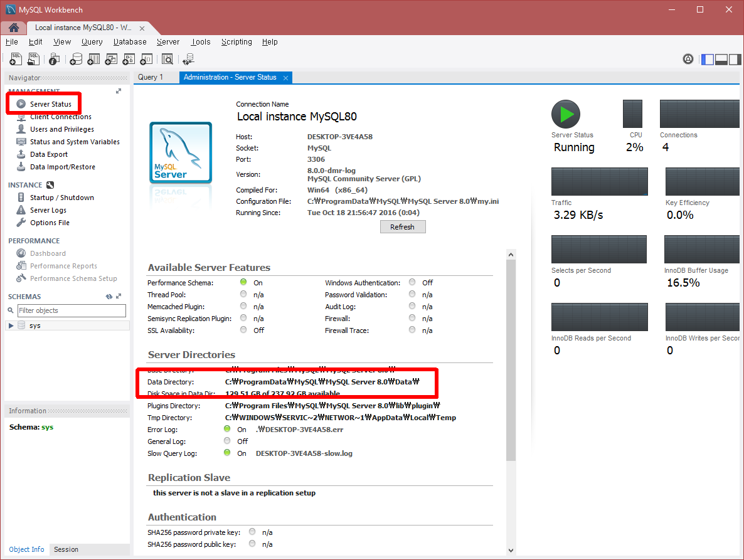
Task: Refresh the schemas list icon
Action: pyautogui.click(x=109, y=297)
